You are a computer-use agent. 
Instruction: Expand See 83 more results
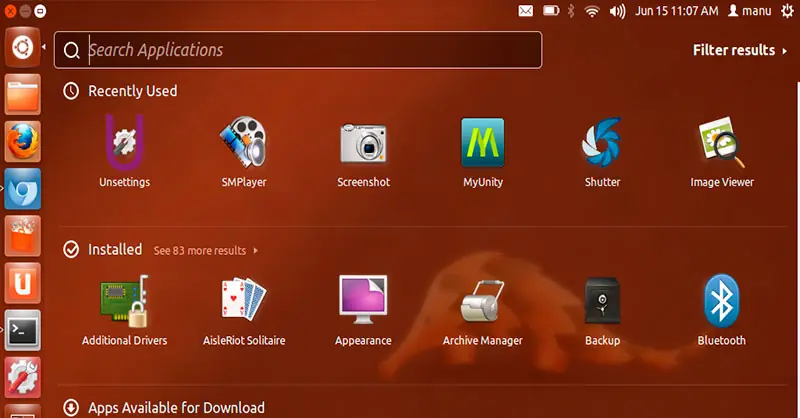coord(206,251)
